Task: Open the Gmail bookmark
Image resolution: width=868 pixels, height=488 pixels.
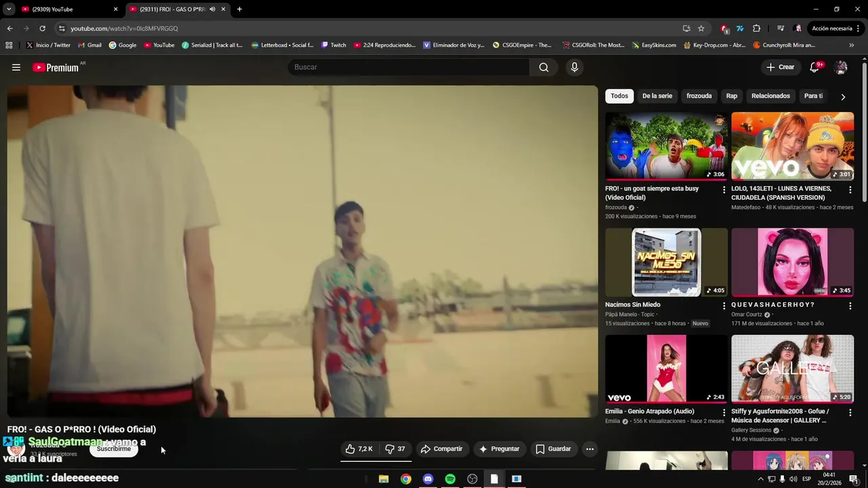Action: pyautogui.click(x=90, y=45)
